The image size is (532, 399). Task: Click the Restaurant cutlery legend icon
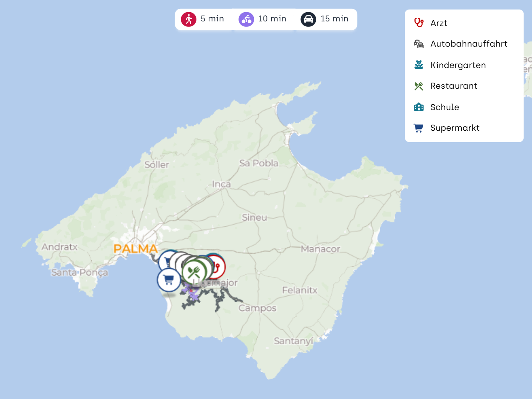(x=418, y=86)
